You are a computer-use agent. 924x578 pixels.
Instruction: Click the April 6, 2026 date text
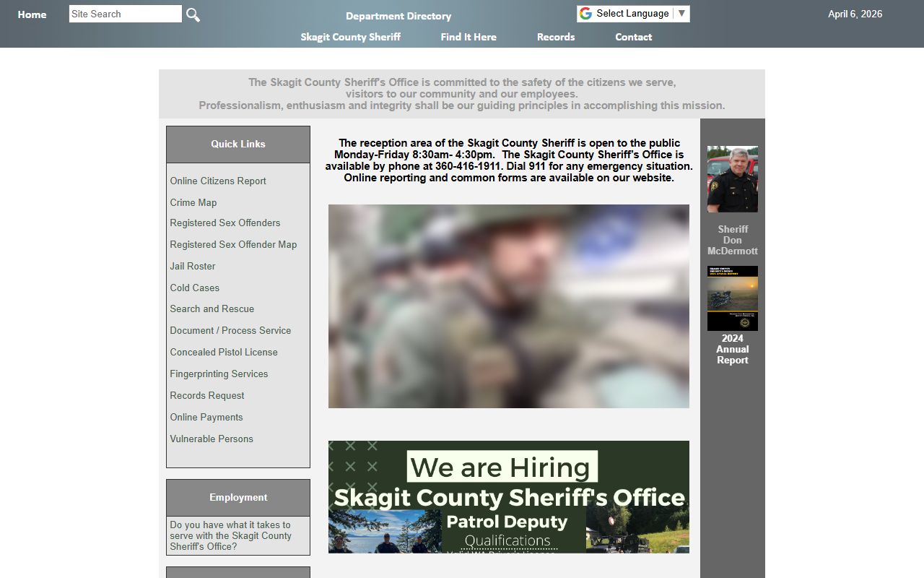pos(855,14)
